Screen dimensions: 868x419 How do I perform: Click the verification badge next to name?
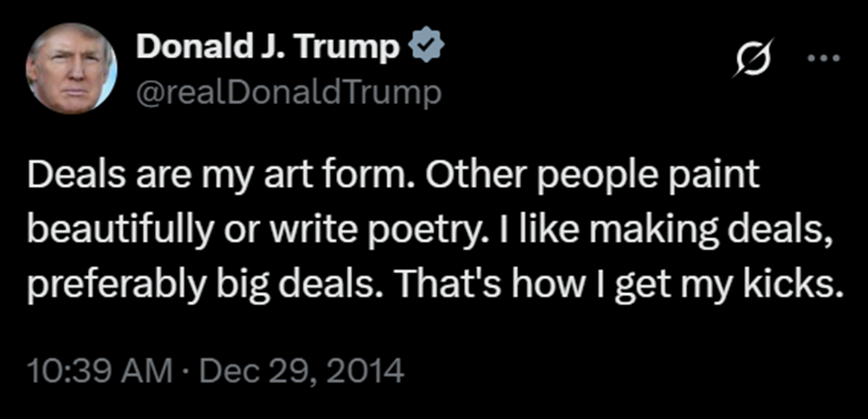(426, 47)
